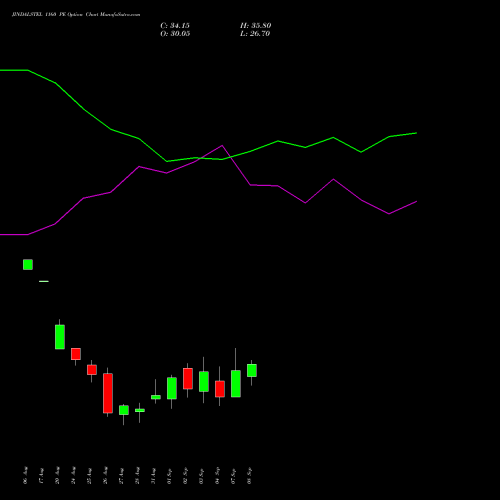Click the 28 Aug date label
This screenshot has height=500, width=500.
coord(138,475)
